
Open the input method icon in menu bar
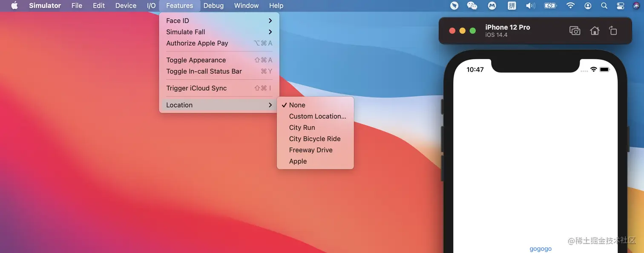[512, 6]
